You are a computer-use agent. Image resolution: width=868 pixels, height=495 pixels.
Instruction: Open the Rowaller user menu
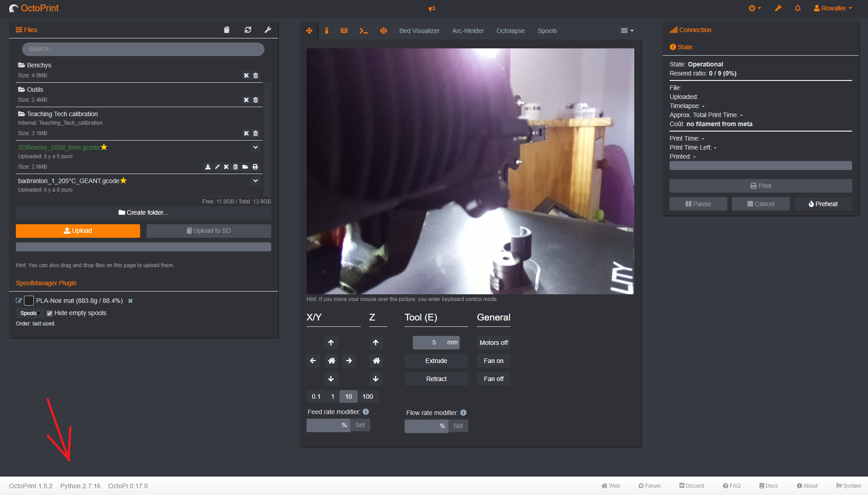click(x=833, y=8)
